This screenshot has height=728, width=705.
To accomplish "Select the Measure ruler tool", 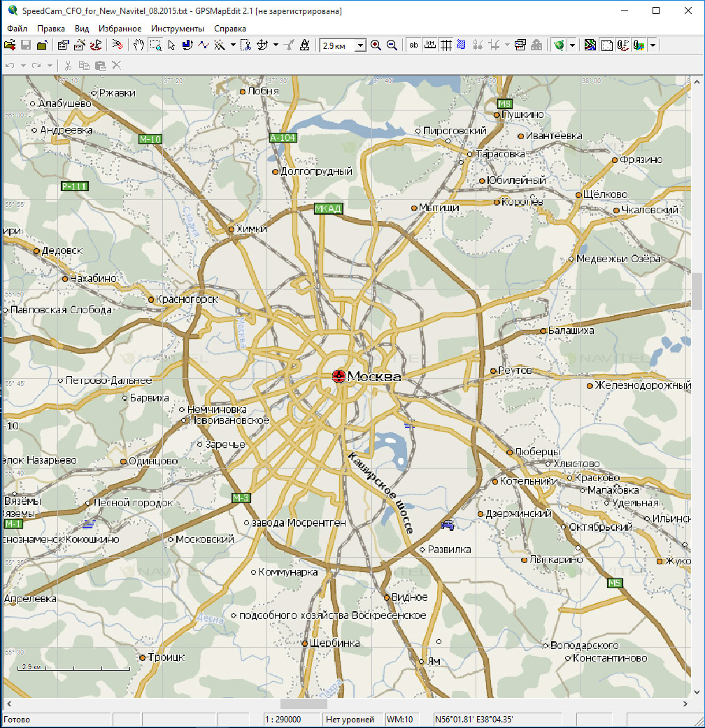I will tap(305, 45).
